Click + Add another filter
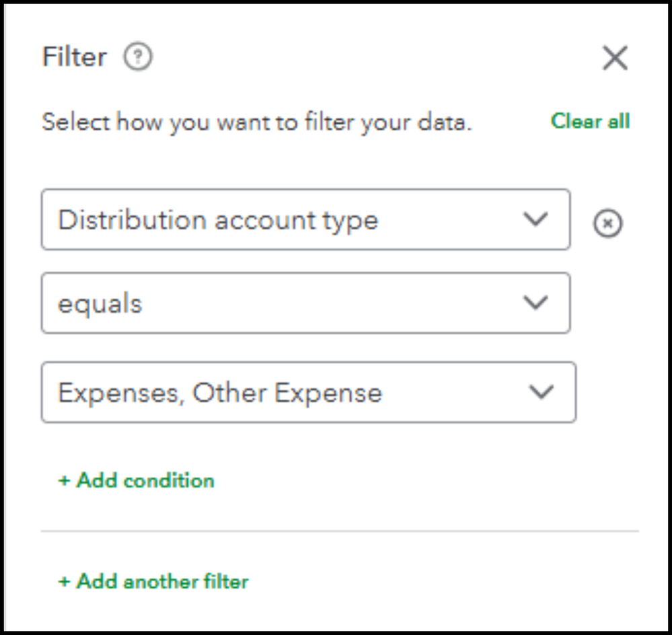Viewport: 672px width, 635px height. (153, 581)
